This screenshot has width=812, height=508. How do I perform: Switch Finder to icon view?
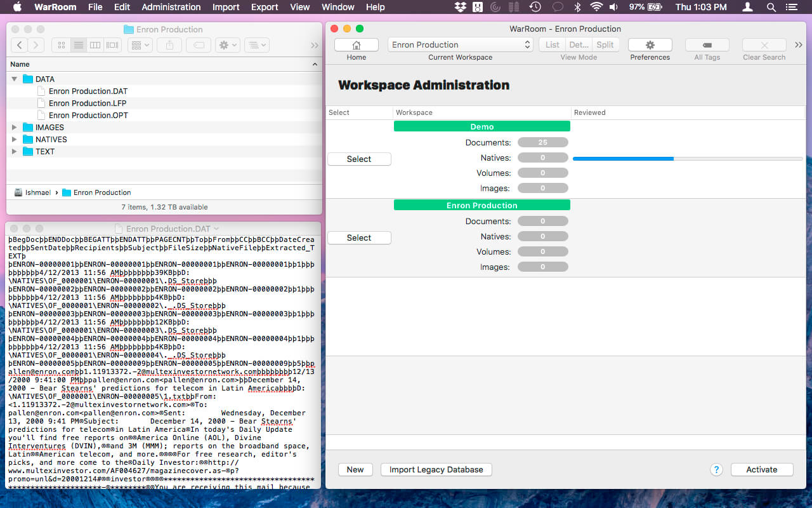(x=62, y=45)
